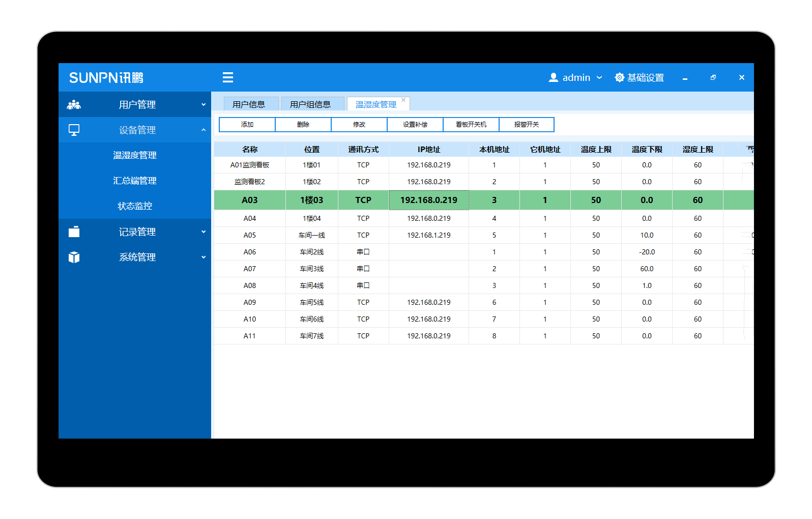This screenshot has width=812, height=519.
Task: Sort by the 温度上限 column header
Action: click(x=596, y=149)
